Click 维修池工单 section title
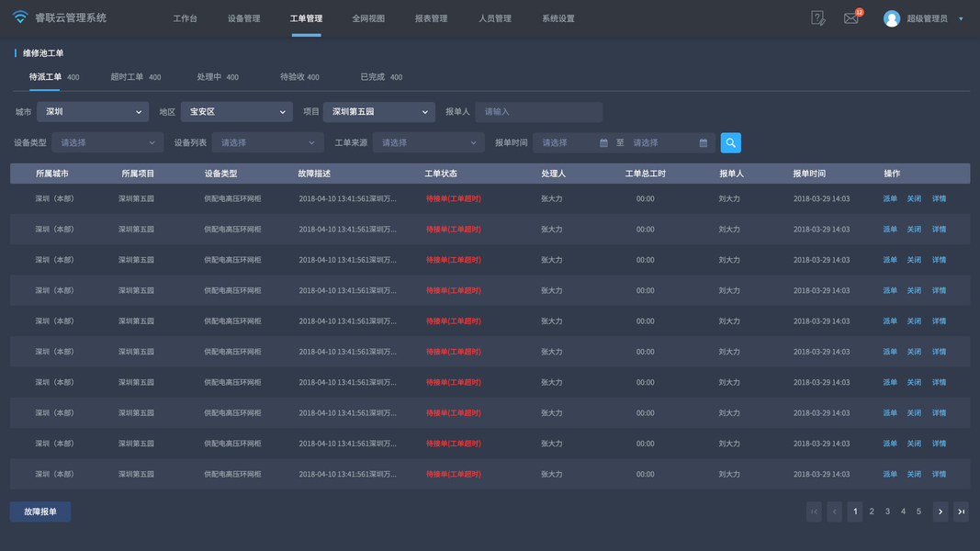 [43, 53]
